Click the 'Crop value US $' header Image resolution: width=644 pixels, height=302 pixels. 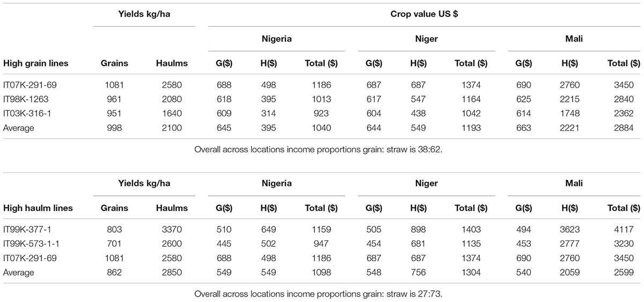(424, 13)
